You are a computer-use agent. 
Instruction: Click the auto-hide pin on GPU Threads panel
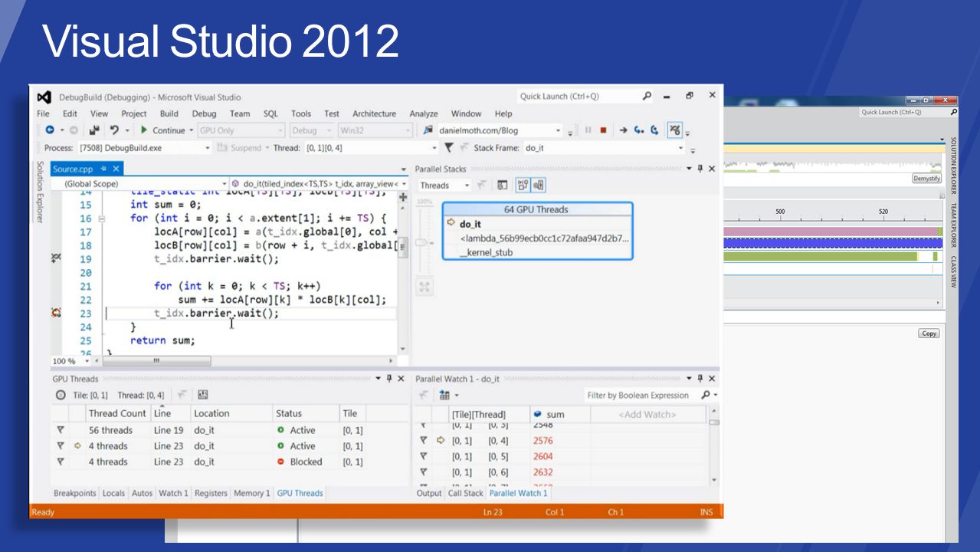[x=388, y=379]
